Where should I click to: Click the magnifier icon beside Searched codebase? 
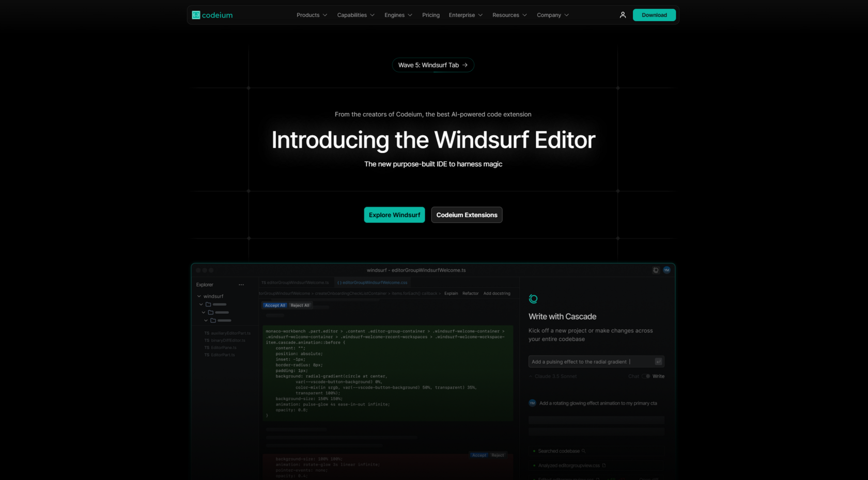[583, 451]
